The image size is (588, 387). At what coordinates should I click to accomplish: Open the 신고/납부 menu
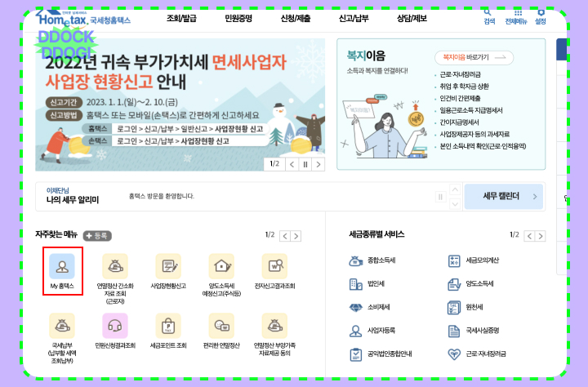pos(354,19)
